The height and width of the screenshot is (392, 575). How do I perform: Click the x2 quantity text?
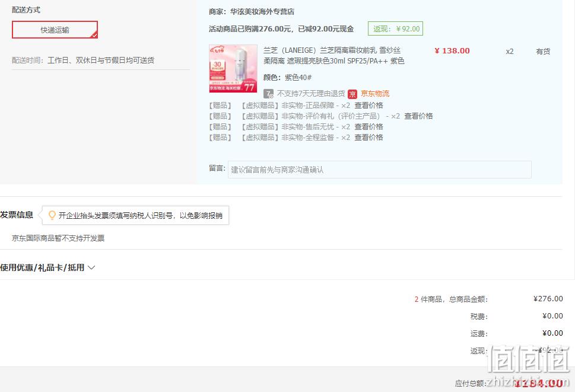pyautogui.click(x=510, y=51)
